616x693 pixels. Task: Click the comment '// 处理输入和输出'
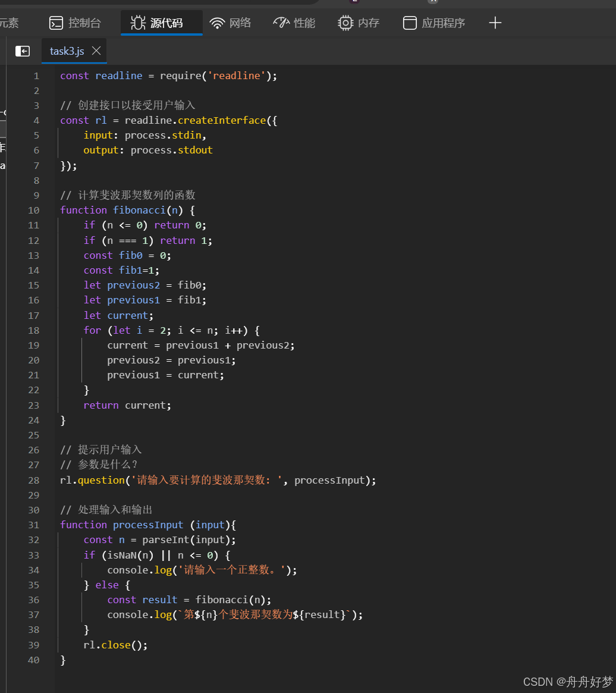pos(106,510)
